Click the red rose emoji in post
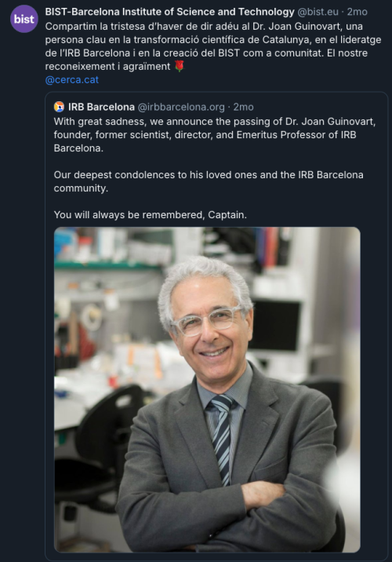 tap(179, 66)
